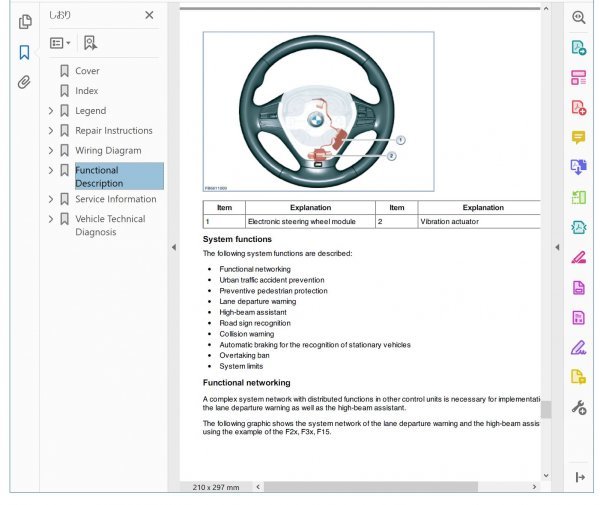Select the Vehicle Technical Diagnosis bookmark label
The width and height of the screenshot is (600, 505).
[x=110, y=225]
